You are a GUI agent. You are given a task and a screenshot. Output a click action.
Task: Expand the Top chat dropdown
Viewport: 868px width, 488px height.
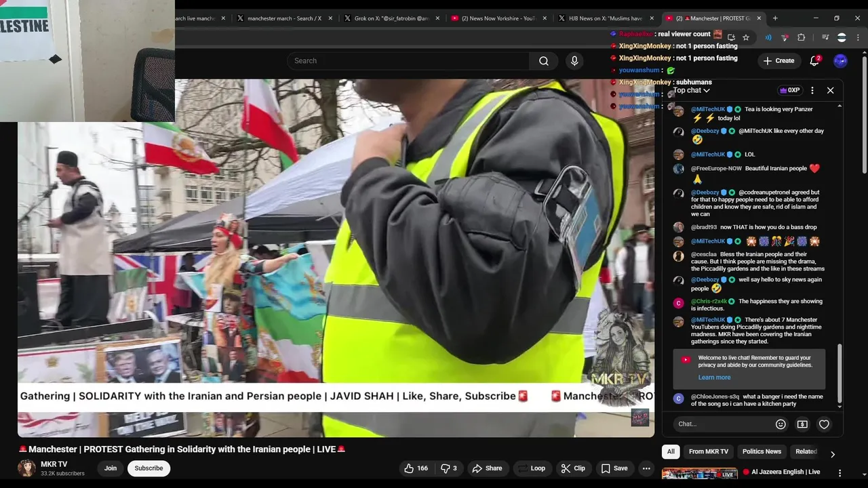pyautogui.click(x=691, y=90)
